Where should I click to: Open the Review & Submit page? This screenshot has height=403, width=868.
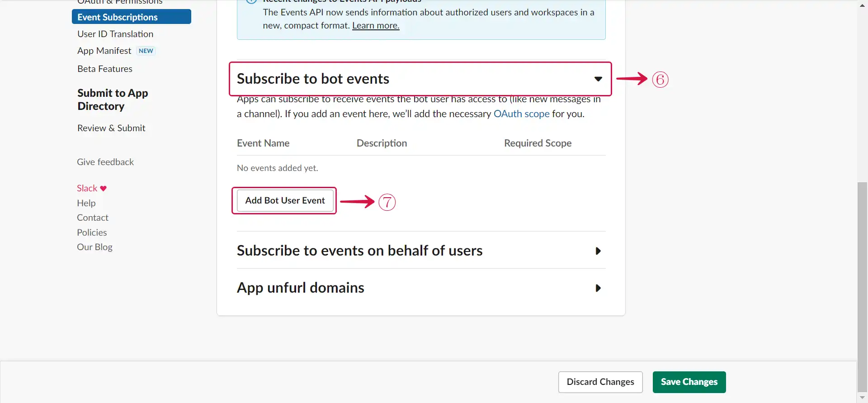pos(111,128)
